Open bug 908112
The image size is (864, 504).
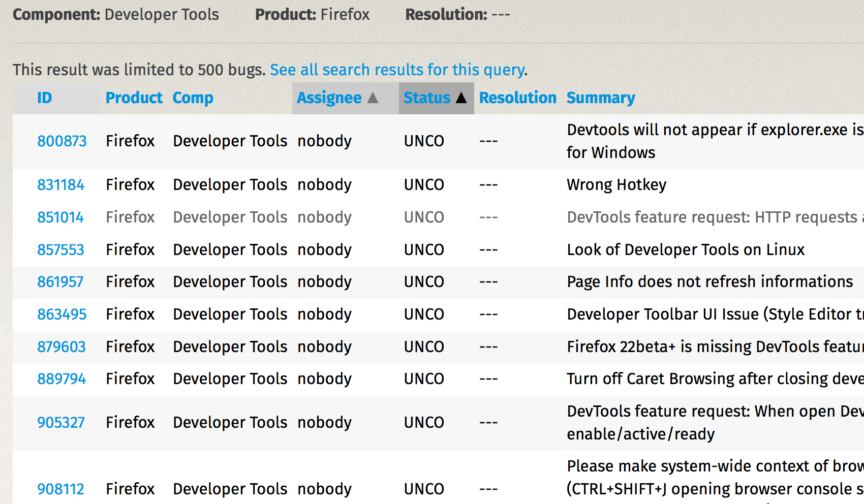[61, 489]
